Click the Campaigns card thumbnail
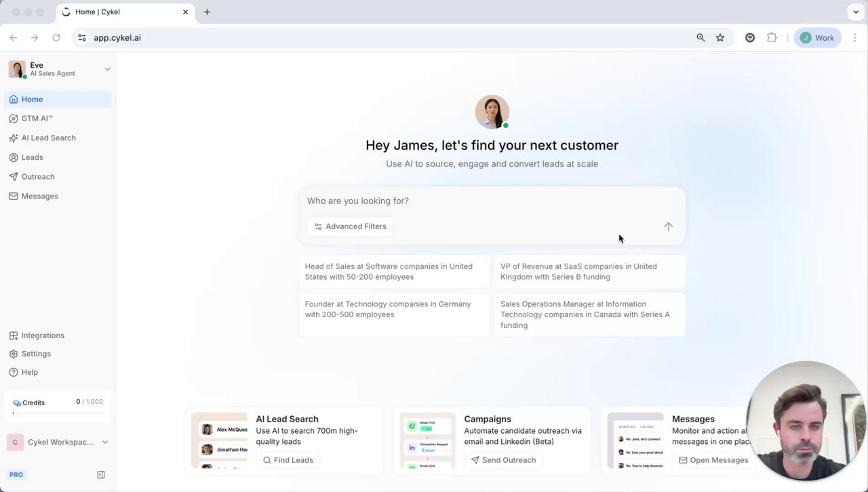The height and width of the screenshot is (492, 868). point(427,440)
